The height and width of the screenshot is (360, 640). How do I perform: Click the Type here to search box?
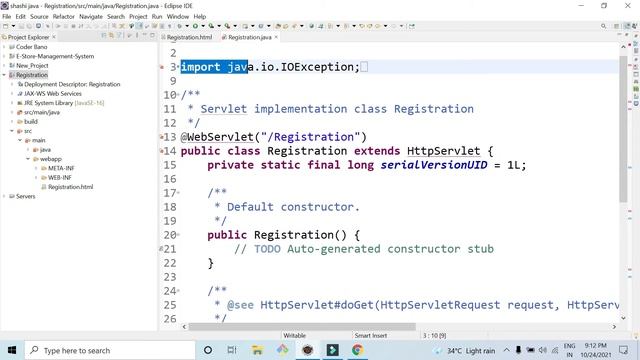[x=110, y=350]
